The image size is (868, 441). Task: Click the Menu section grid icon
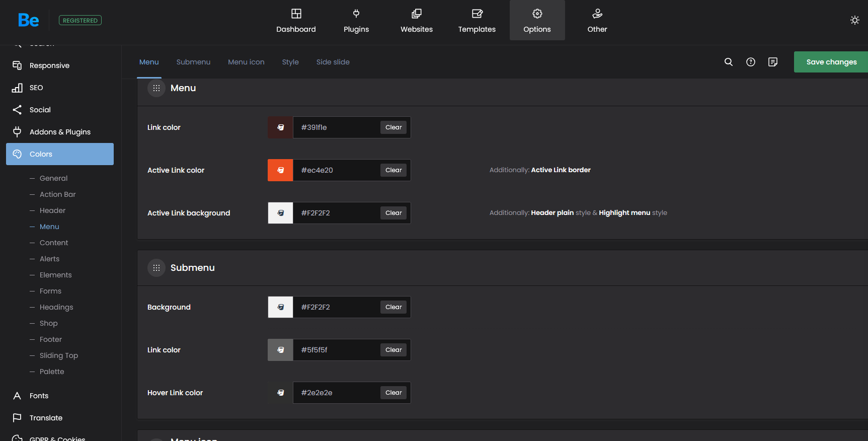coord(156,88)
